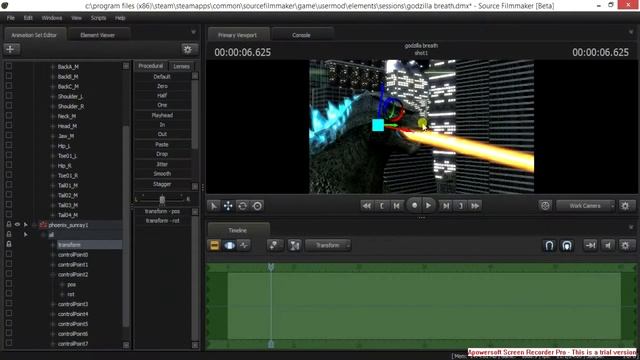Click the ripple edit arrow icon in timeline
Viewport: 640px width, 360px height.
point(590,245)
